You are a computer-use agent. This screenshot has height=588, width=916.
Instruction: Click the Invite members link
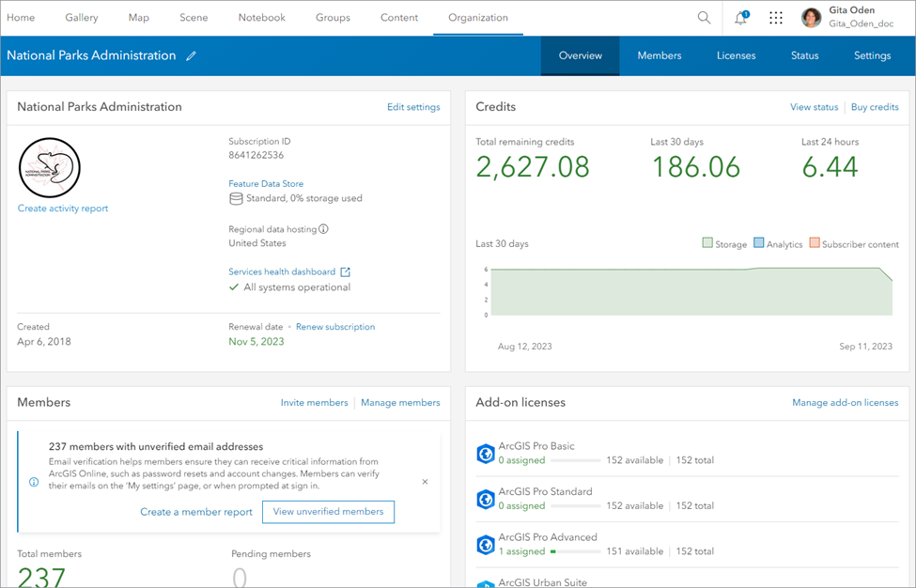(315, 403)
